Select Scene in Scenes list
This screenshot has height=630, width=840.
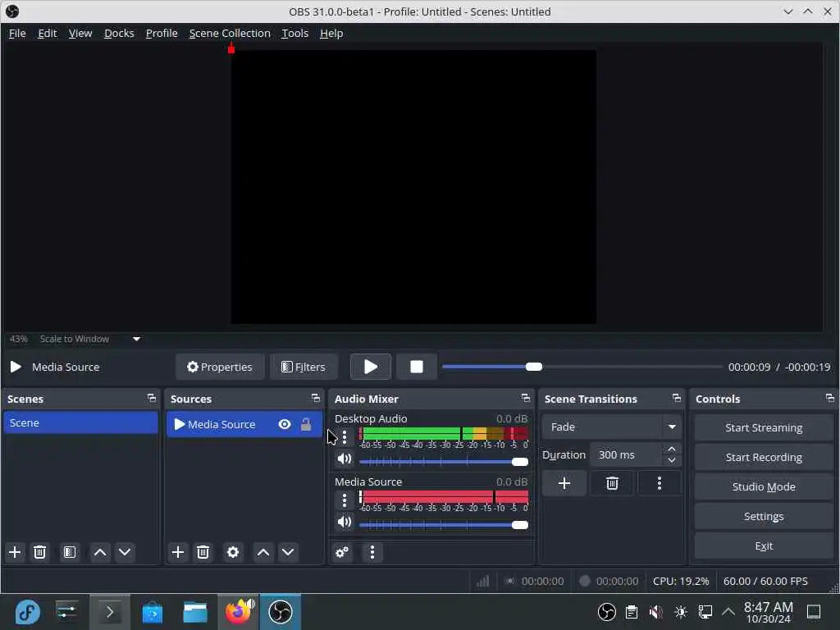click(81, 422)
